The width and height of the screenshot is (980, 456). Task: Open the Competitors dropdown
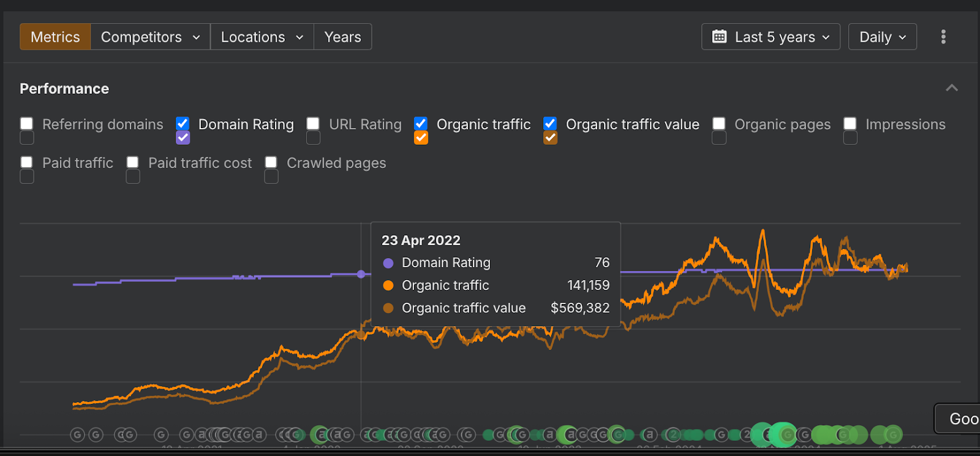click(150, 37)
